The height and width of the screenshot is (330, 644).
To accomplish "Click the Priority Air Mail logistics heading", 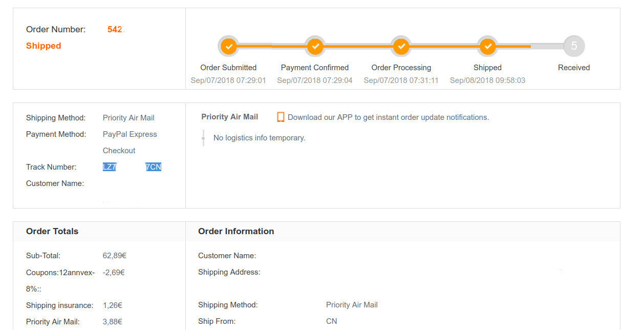I will [230, 117].
